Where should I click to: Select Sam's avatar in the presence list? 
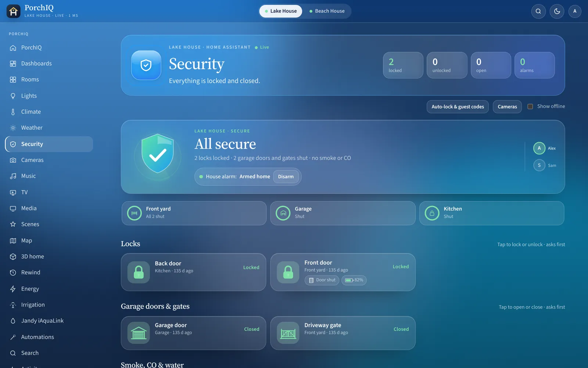539,165
